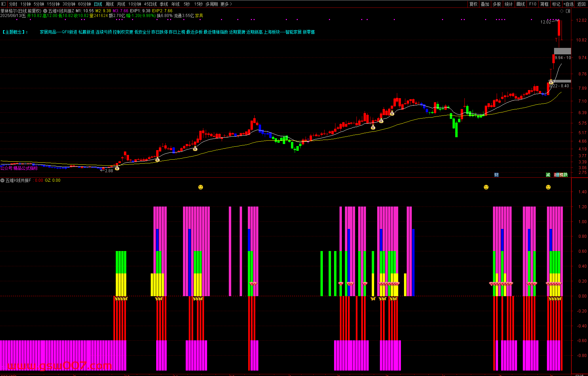Click the leftmost smiley face in sub-chart
Screen dimensions: 588x376
tap(201, 187)
